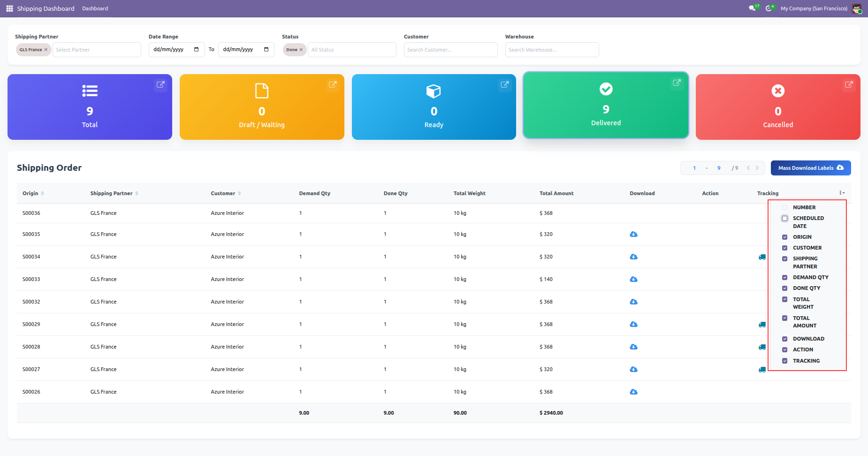
Task: Open the Select Partner dropdown
Action: 96,50
